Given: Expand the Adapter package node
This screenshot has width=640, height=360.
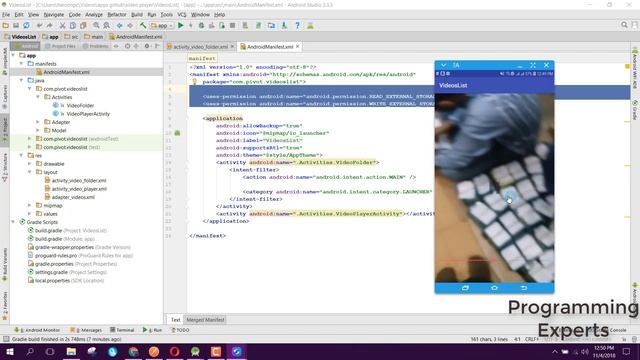Looking at the screenshot, I should [38, 122].
